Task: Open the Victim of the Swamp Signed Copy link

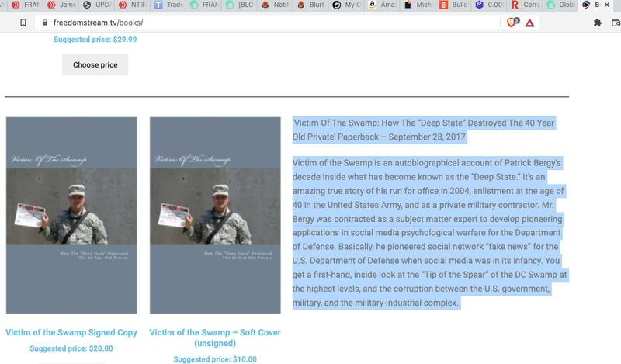Action: click(71, 332)
